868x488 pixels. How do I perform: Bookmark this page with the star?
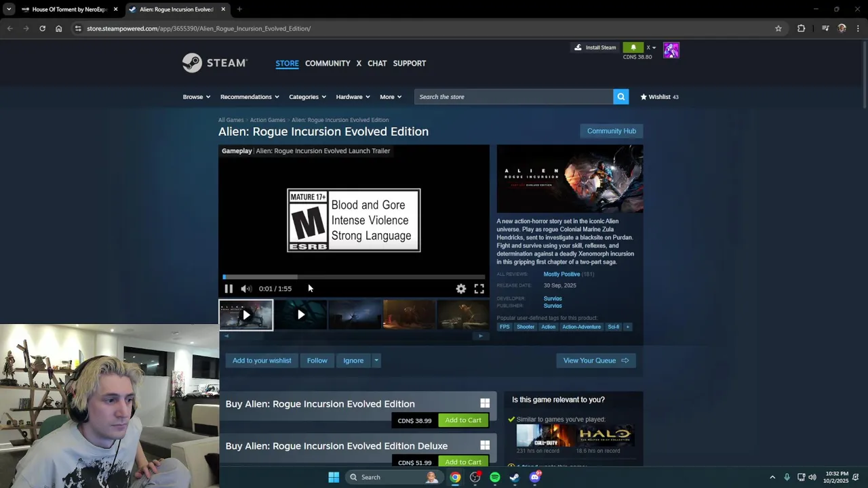click(778, 28)
